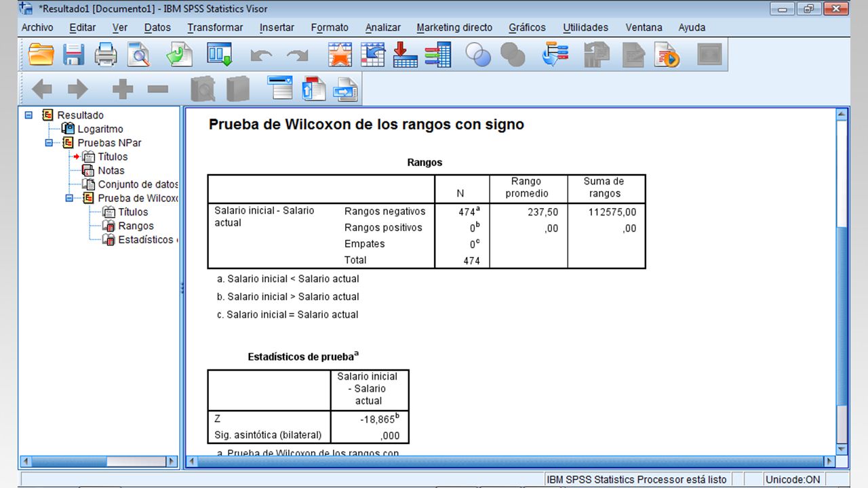The height and width of the screenshot is (488, 868).
Task: Click the gray overlapping circles icon
Action: [x=513, y=55]
